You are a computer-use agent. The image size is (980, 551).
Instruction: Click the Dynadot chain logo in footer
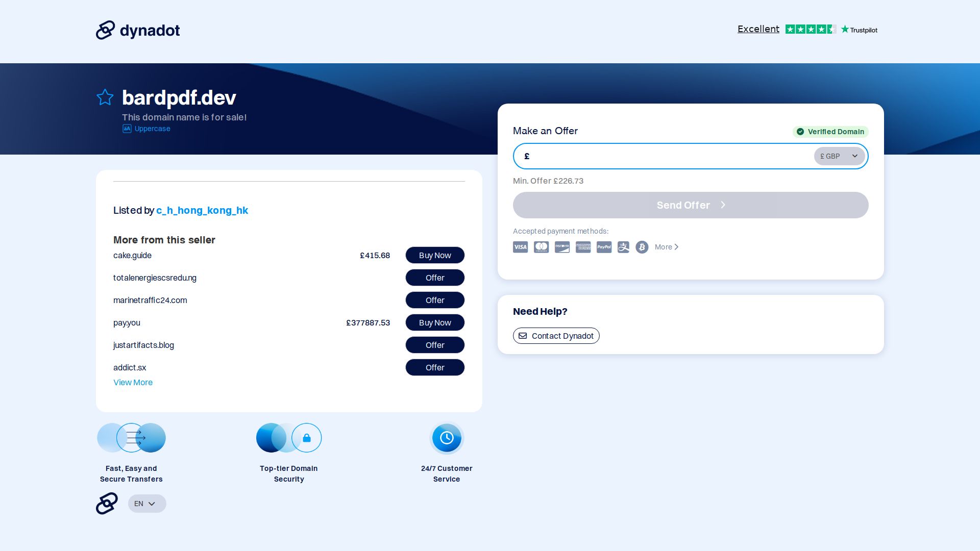click(x=107, y=504)
